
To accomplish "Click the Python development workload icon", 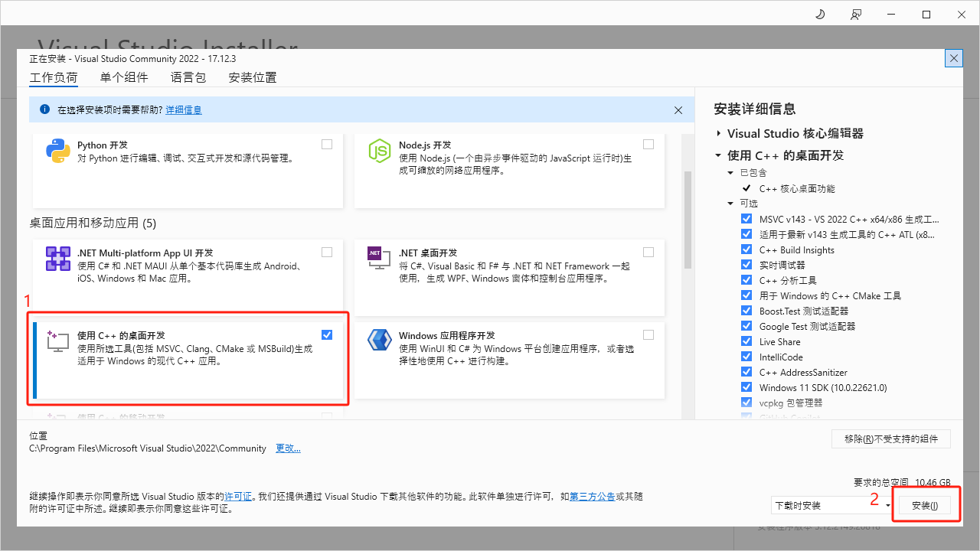I will click(58, 152).
